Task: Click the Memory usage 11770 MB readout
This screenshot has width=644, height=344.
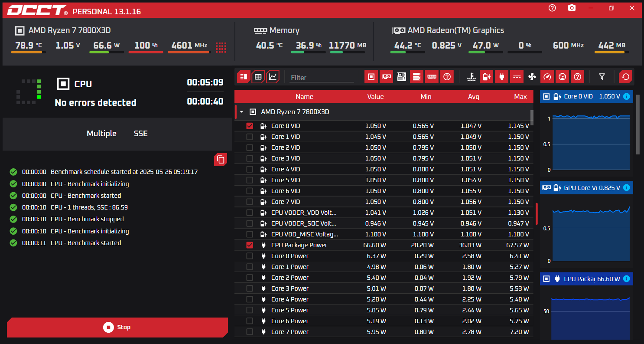Action: click(x=348, y=45)
